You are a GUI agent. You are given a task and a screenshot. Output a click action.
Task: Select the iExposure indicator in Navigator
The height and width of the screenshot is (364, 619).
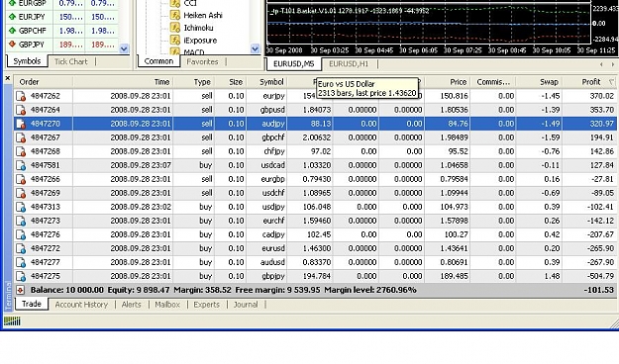click(200, 41)
